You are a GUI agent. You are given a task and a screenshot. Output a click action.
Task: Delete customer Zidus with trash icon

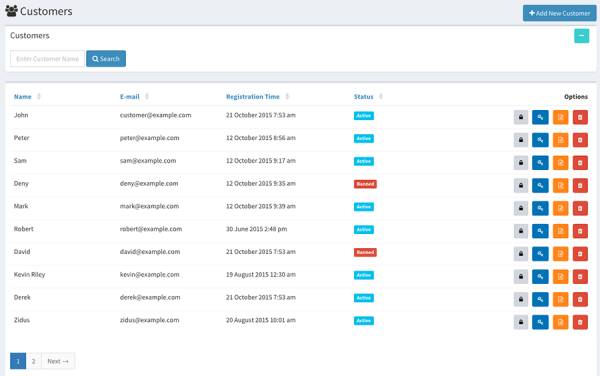[580, 322]
